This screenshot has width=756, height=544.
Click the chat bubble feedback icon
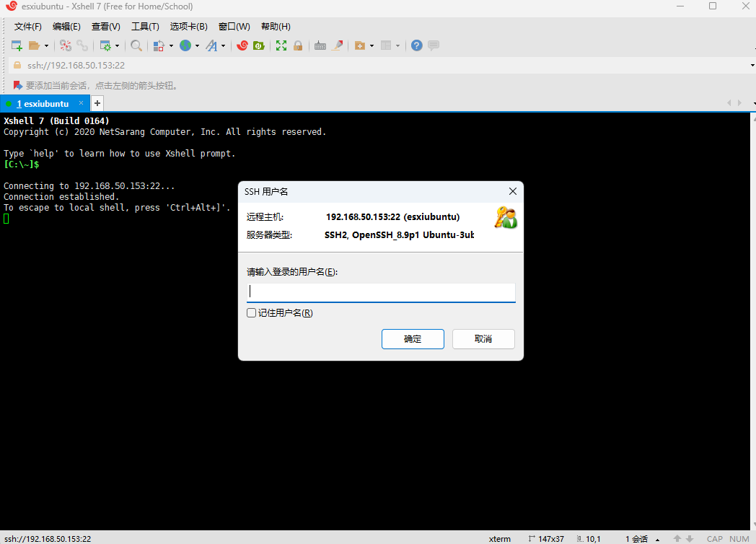[x=434, y=46]
